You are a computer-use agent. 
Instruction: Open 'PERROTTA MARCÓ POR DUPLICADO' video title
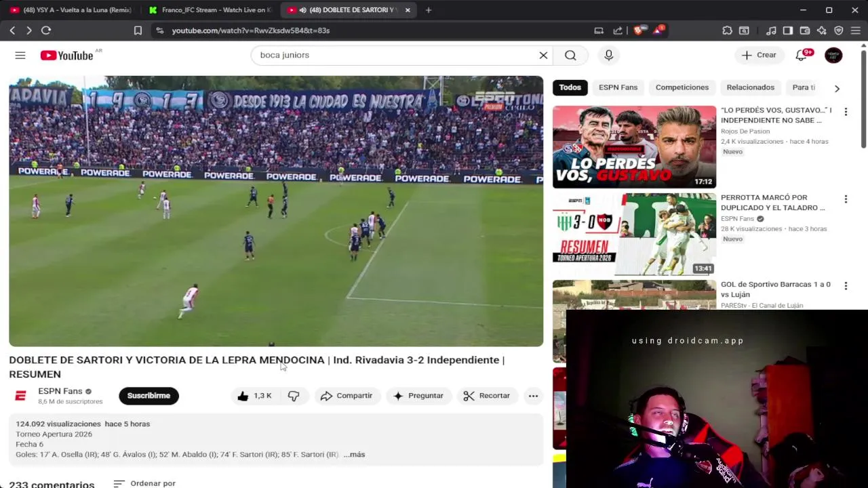773,203
